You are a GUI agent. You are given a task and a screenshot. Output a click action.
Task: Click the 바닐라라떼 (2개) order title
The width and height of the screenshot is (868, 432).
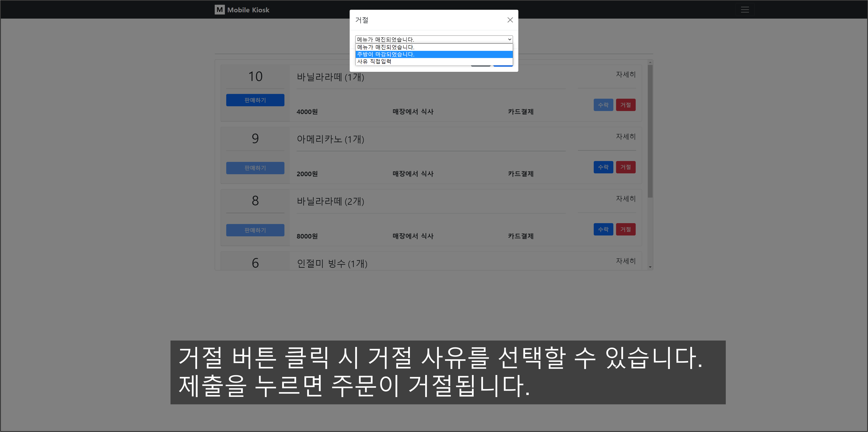coord(330,201)
